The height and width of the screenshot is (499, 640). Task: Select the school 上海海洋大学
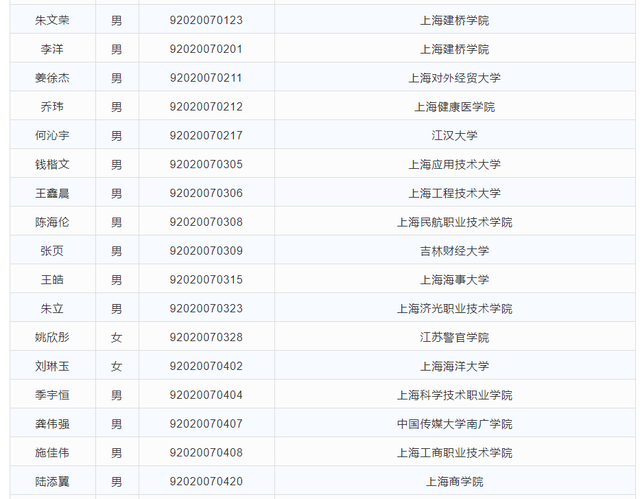coord(455,366)
